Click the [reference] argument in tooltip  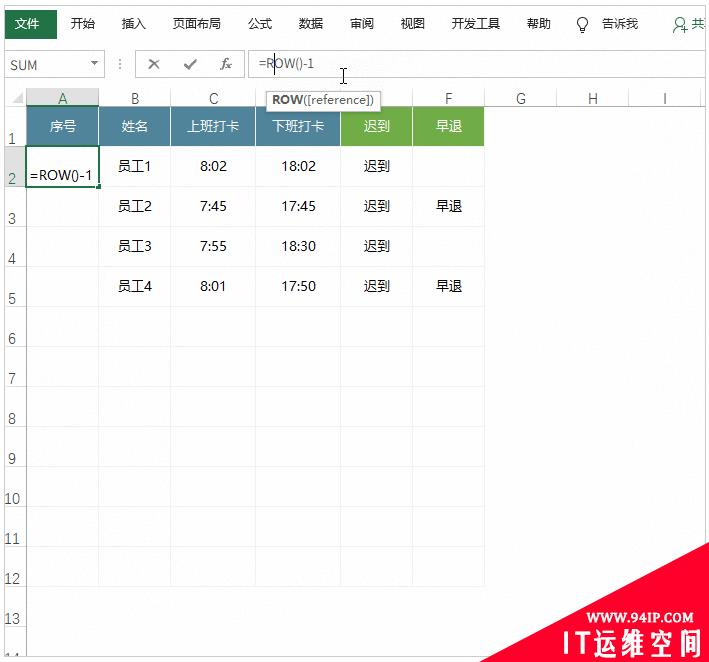tap(340, 99)
